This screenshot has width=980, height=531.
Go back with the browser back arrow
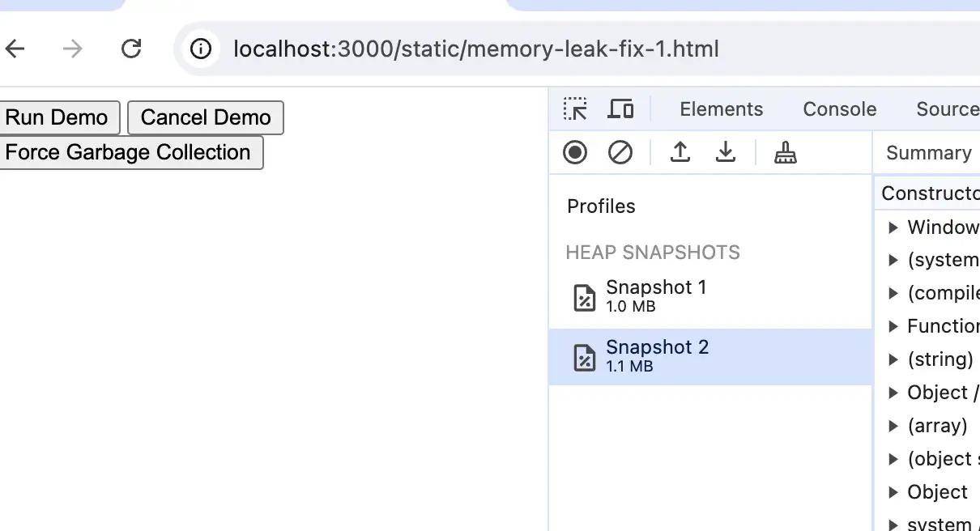(x=15, y=49)
